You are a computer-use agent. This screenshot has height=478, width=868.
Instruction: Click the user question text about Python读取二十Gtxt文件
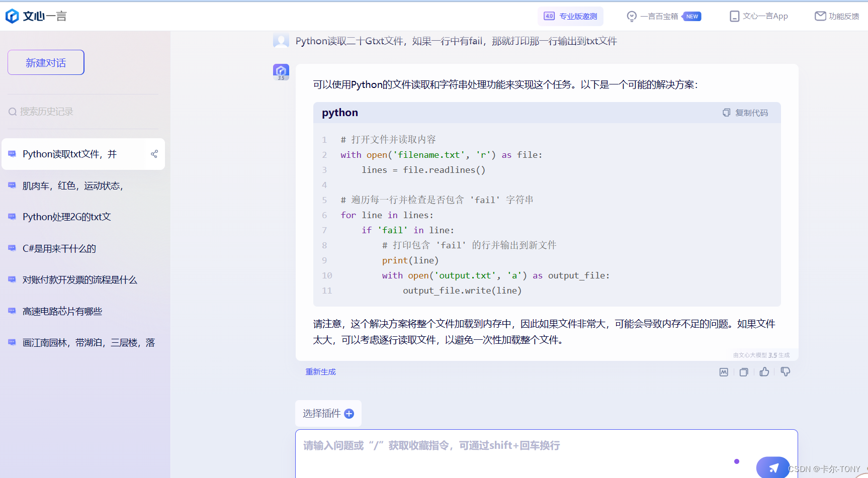[456, 41]
